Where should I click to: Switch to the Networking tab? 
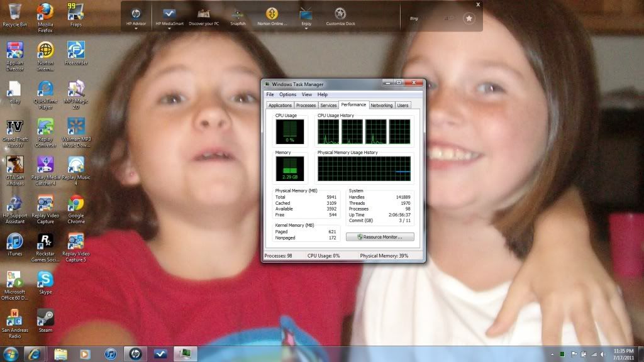click(x=381, y=106)
